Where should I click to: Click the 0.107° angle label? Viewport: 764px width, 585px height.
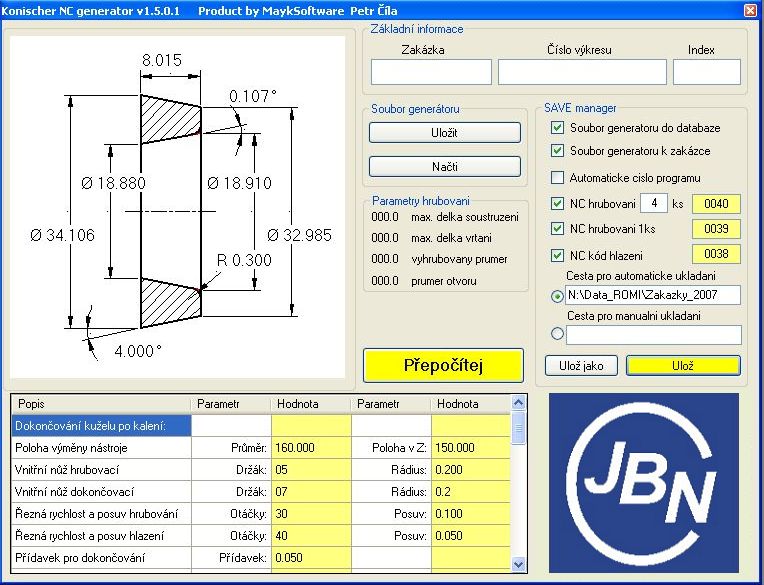tap(253, 96)
